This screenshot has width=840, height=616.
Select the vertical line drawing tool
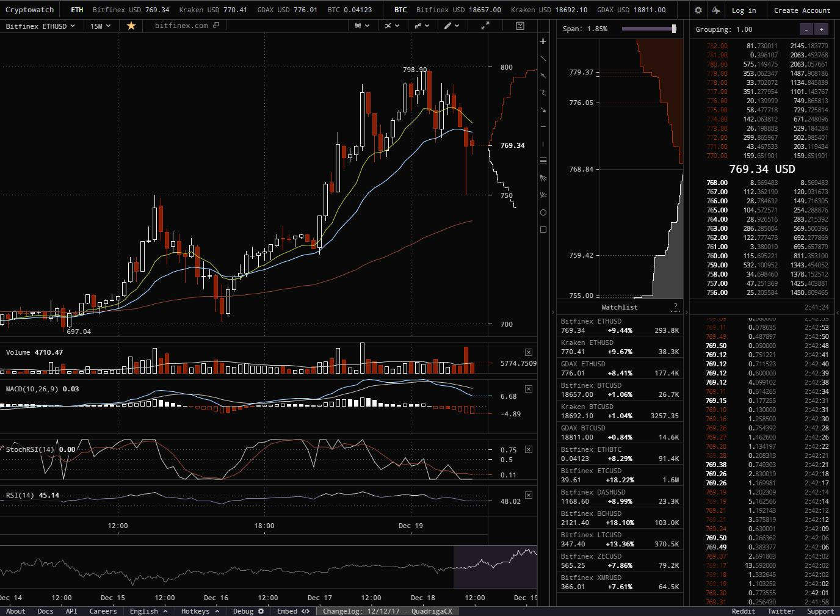(x=543, y=144)
